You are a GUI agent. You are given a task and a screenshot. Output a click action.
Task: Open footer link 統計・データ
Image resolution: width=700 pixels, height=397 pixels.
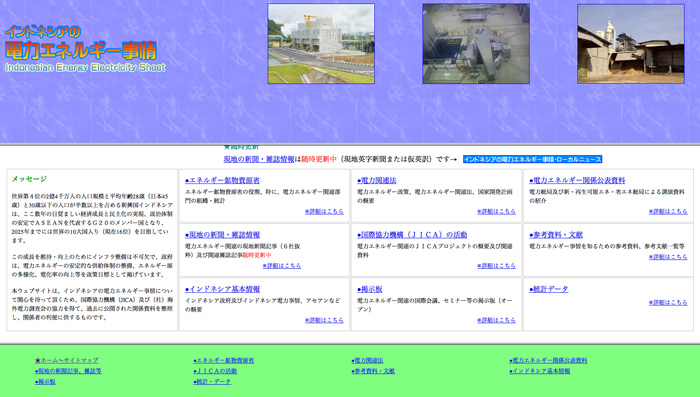(x=212, y=382)
